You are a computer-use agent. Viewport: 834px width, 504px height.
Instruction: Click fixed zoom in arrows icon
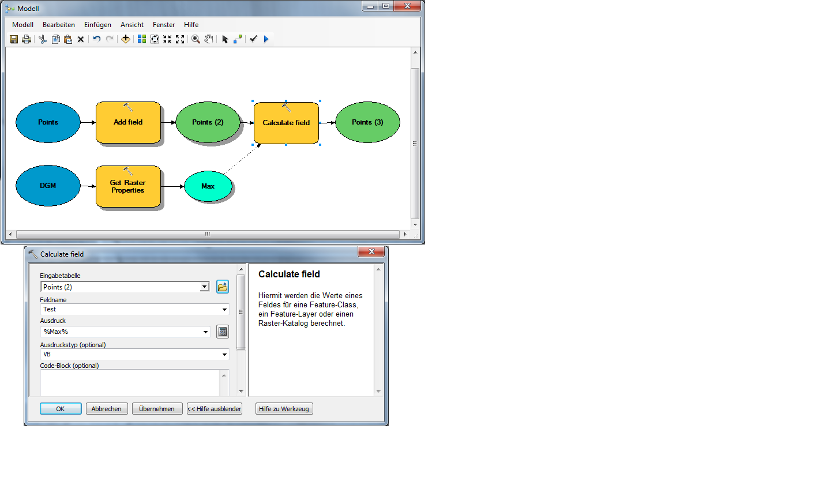[167, 39]
